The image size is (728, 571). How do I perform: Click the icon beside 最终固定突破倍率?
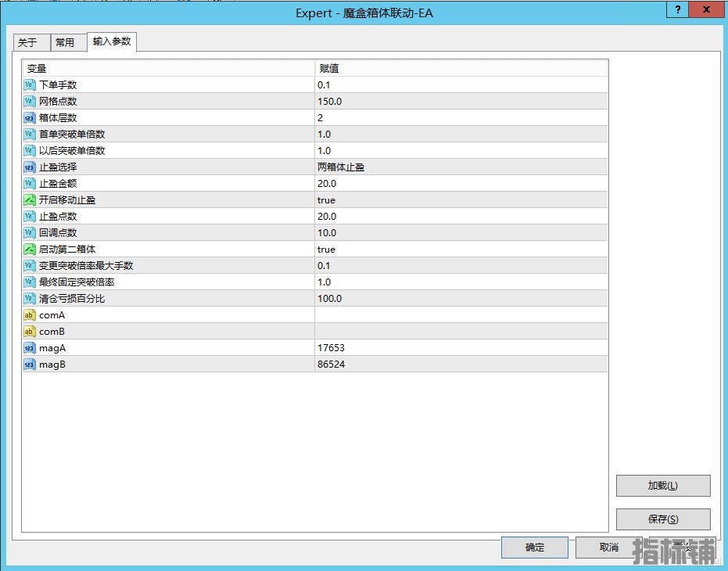click(x=29, y=282)
